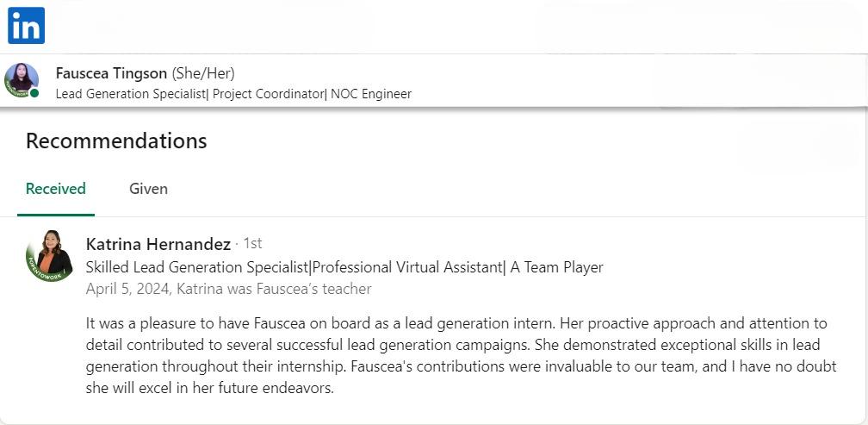This screenshot has width=868, height=425.
Task: Click the (She/Her) pronouns label
Action: tap(203, 73)
